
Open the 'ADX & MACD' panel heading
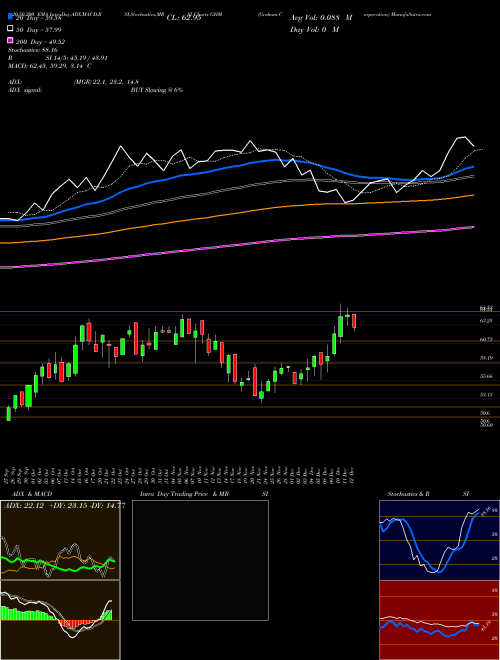[32, 494]
